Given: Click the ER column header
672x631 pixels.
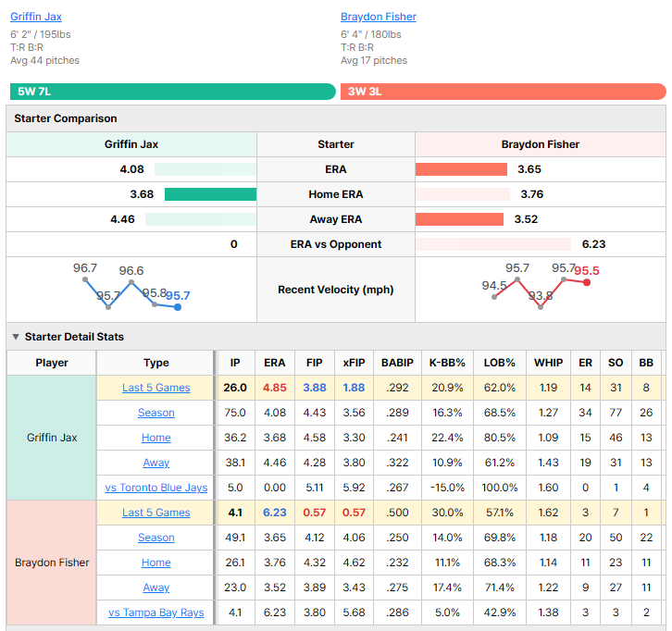Looking at the screenshot, I should pyautogui.click(x=585, y=363).
